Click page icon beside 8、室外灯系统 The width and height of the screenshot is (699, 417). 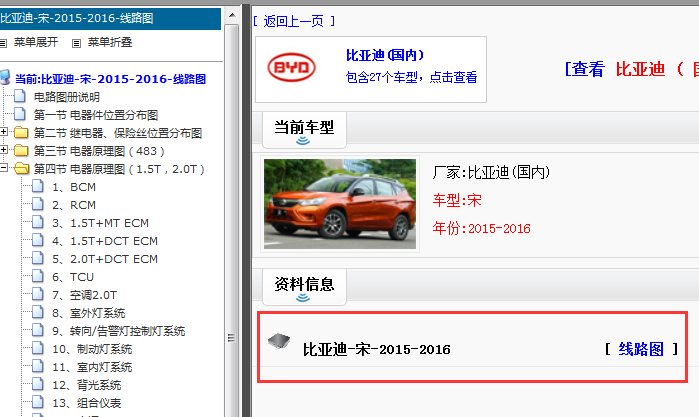38,312
